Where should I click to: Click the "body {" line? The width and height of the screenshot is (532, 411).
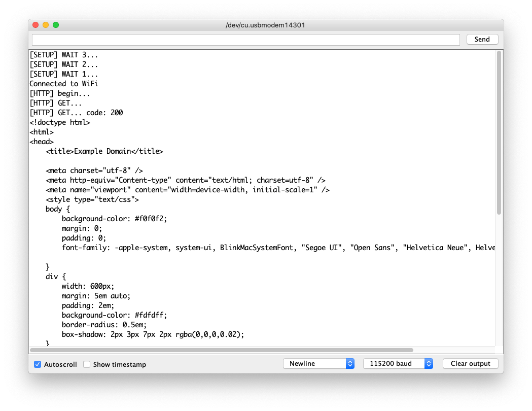(x=58, y=209)
